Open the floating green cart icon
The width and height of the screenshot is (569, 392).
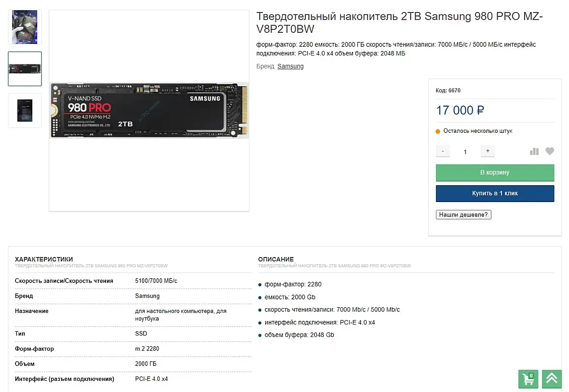tap(528, 379)
